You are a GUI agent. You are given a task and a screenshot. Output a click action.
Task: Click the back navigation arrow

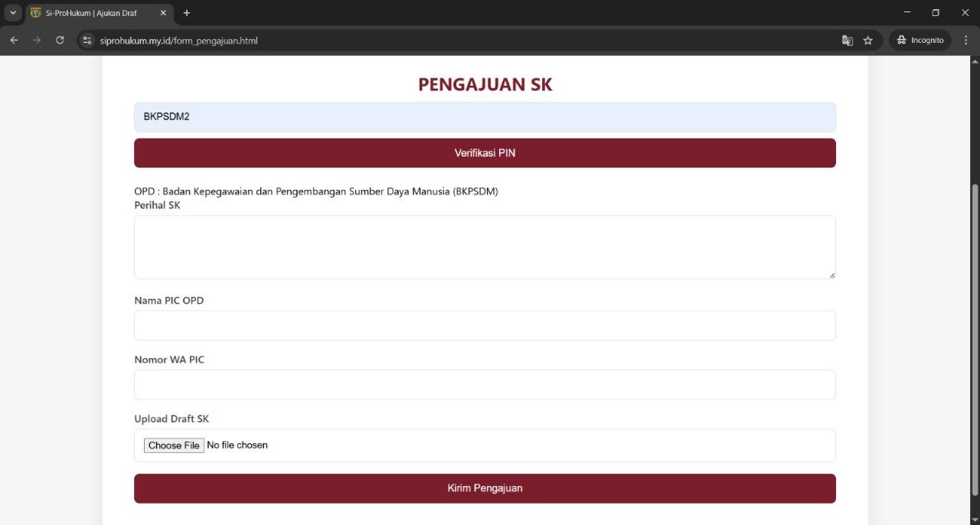pos(13,40)
